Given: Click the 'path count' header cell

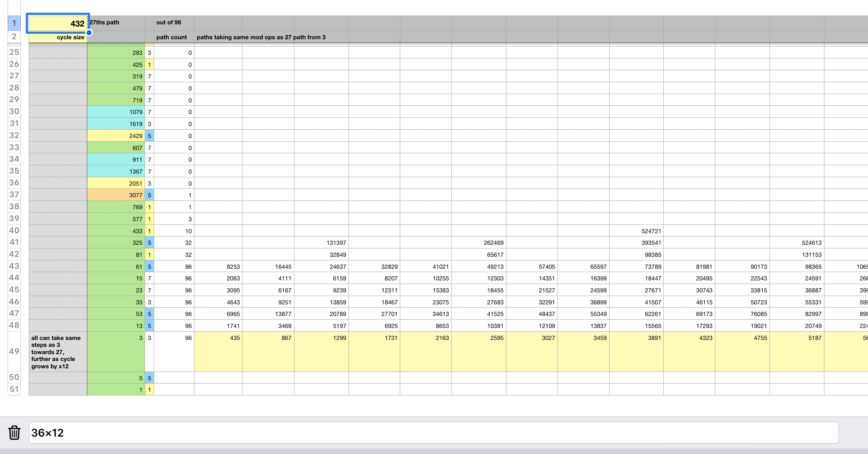Looking at the screenshot, I should click(x=174, y=37).
